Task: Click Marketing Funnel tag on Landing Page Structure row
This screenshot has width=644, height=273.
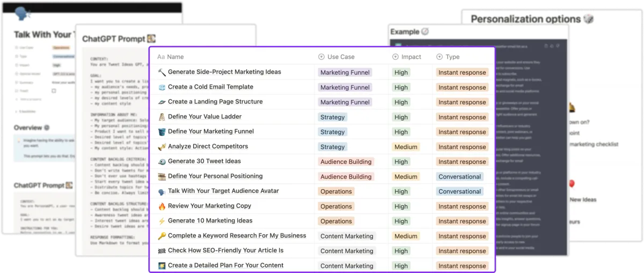Action: (x=345, y=102)
